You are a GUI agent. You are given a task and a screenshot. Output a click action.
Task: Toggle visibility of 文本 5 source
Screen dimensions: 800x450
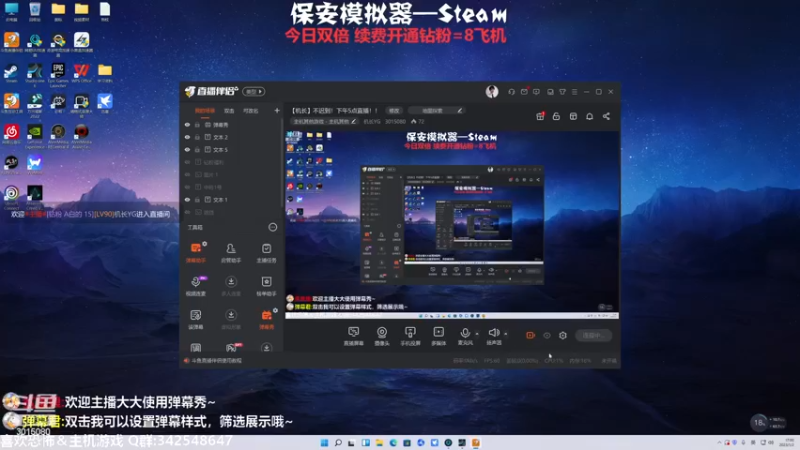click(x=187, y=149)
